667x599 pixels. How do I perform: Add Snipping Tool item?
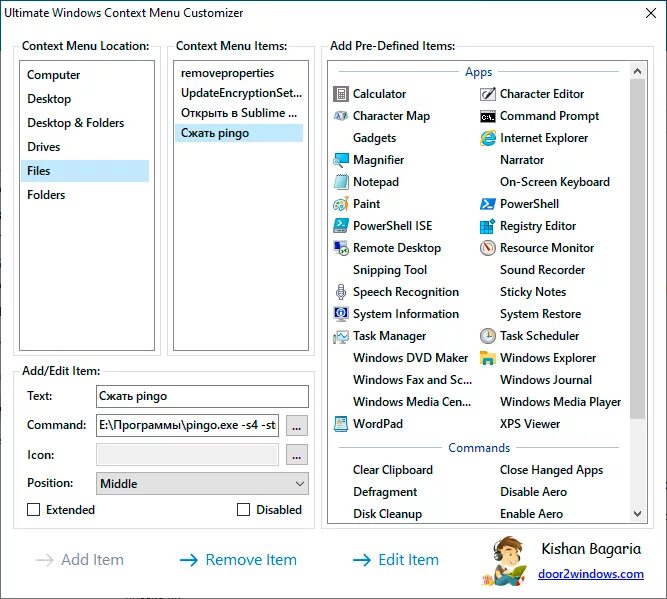tap(390, 270)
